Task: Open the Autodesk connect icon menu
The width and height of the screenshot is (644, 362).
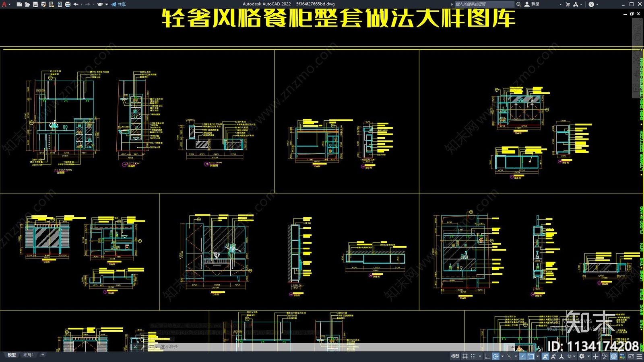Action: click(576, 4)
